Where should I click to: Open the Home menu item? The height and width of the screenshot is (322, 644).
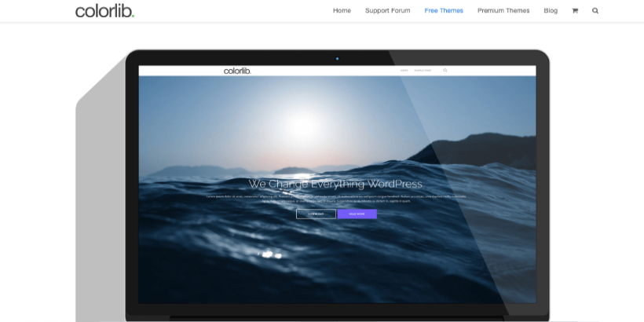(342, 11)
